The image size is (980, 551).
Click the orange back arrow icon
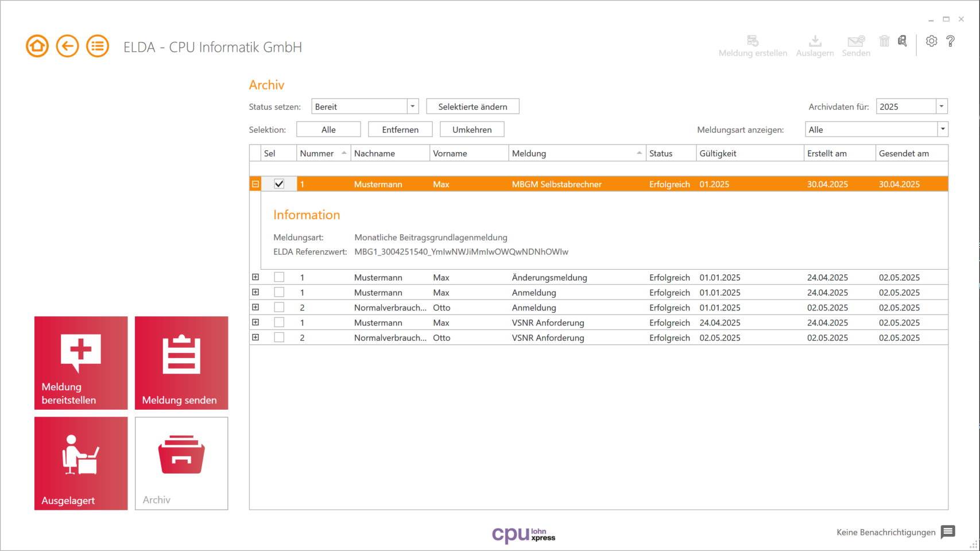(67, 46)
